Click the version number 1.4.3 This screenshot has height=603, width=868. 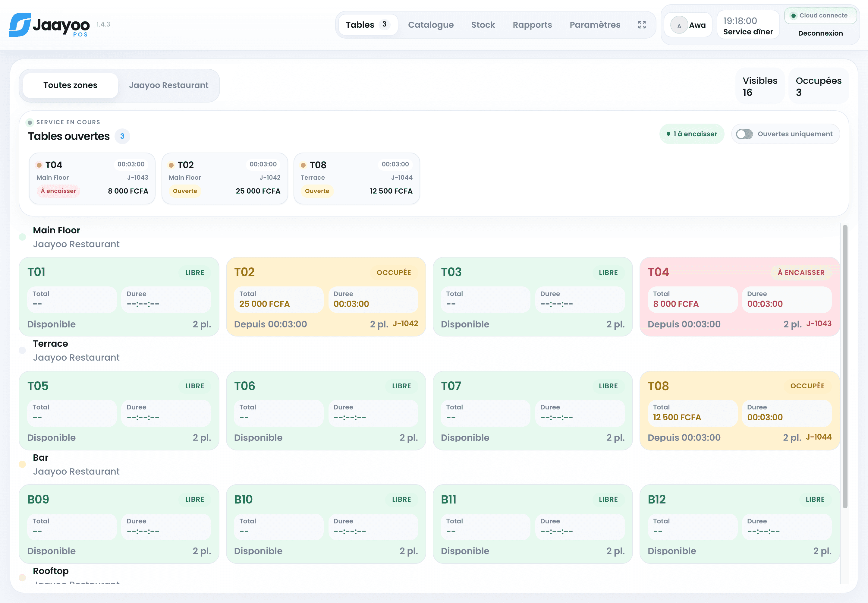click(x=103, y=24)
